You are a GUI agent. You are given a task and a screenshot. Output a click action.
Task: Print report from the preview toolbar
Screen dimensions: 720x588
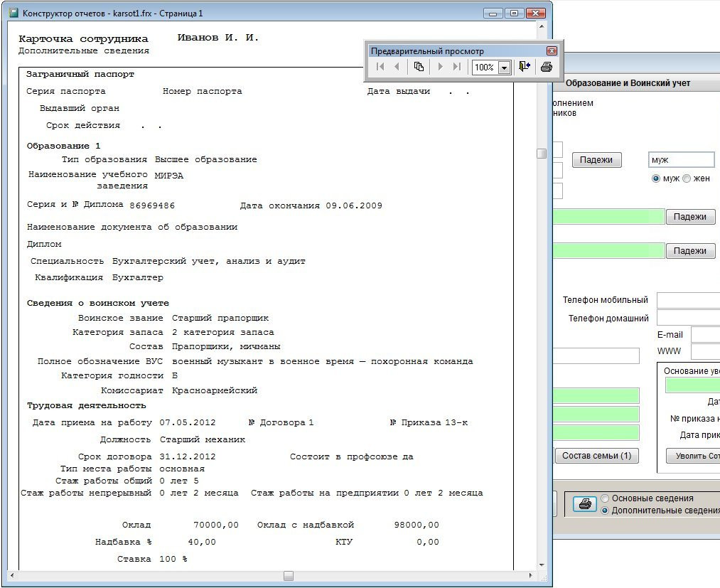point(546,67)
